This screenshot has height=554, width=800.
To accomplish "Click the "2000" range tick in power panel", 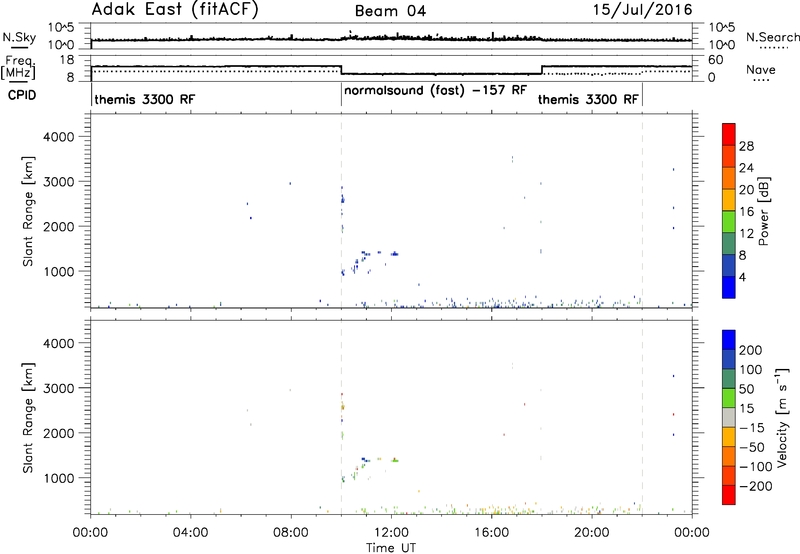I will [x=59, y=226].
